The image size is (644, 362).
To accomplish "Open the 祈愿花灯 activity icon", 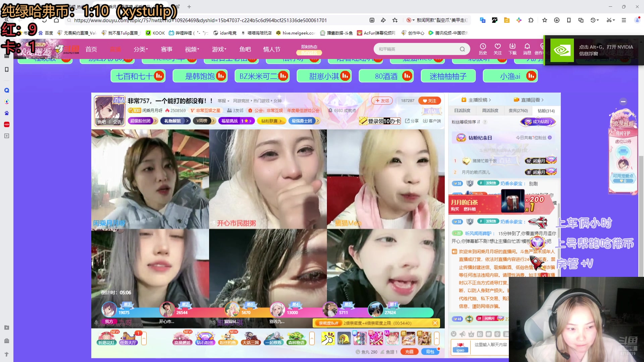I will [x=107, y=338].
